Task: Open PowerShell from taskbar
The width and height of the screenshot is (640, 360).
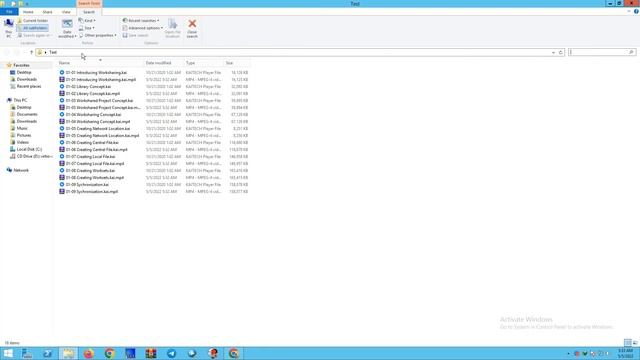Action: [x=47, y=353]
